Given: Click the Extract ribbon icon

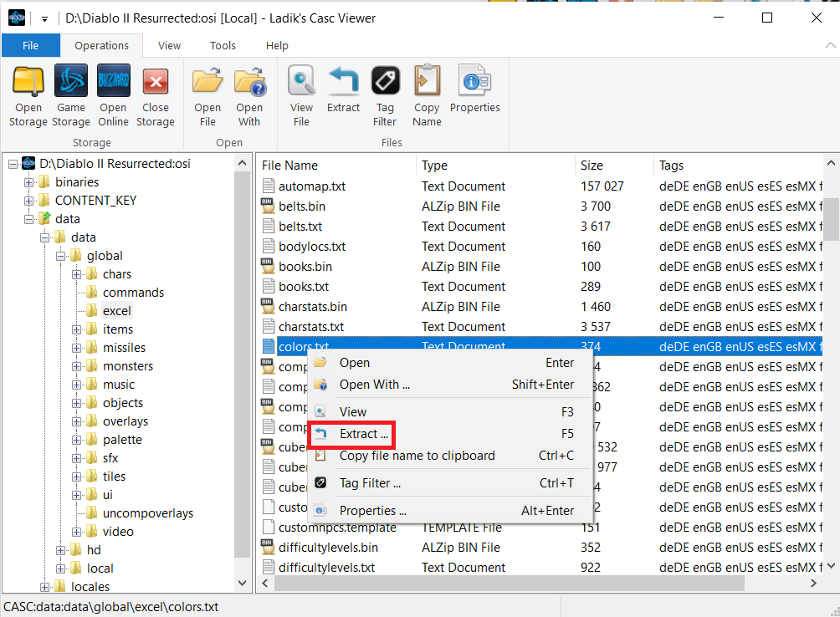Looking at the screenshot, I should coord(343,80).
